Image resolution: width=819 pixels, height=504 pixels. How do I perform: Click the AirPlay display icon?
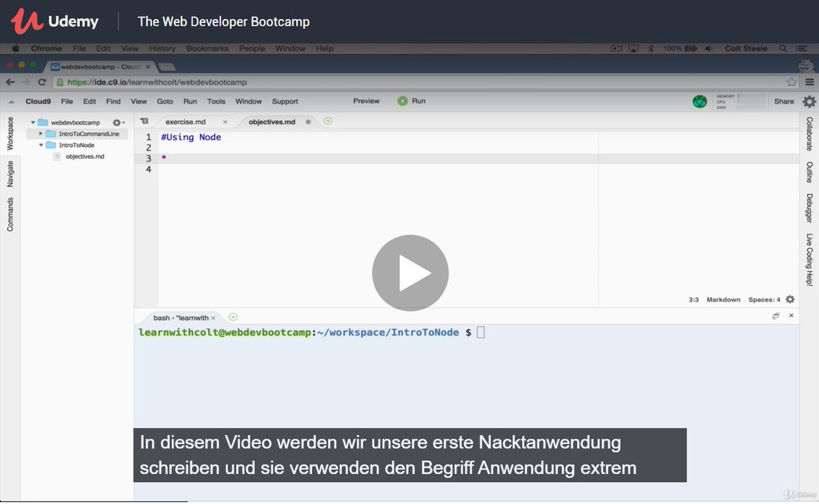633,48
